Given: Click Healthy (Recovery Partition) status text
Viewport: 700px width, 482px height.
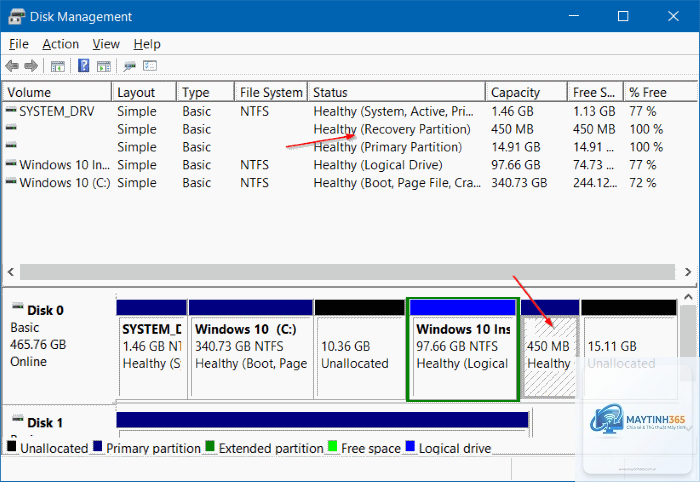Looking at the screenshot, I should point(392,129).
